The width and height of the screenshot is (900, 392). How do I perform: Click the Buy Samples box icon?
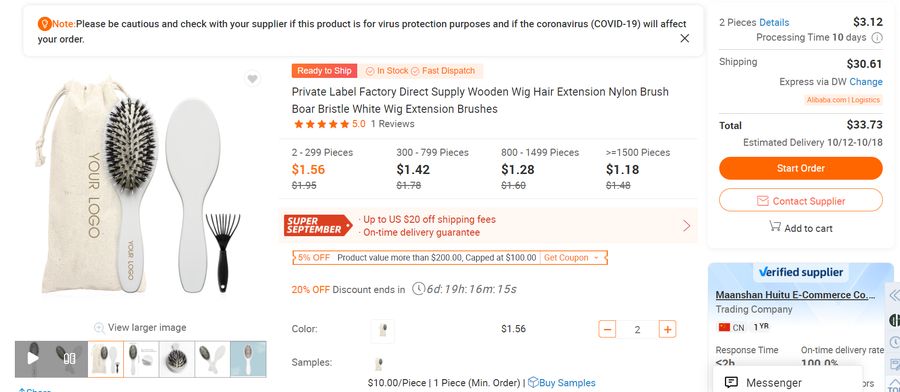point(533,382)
